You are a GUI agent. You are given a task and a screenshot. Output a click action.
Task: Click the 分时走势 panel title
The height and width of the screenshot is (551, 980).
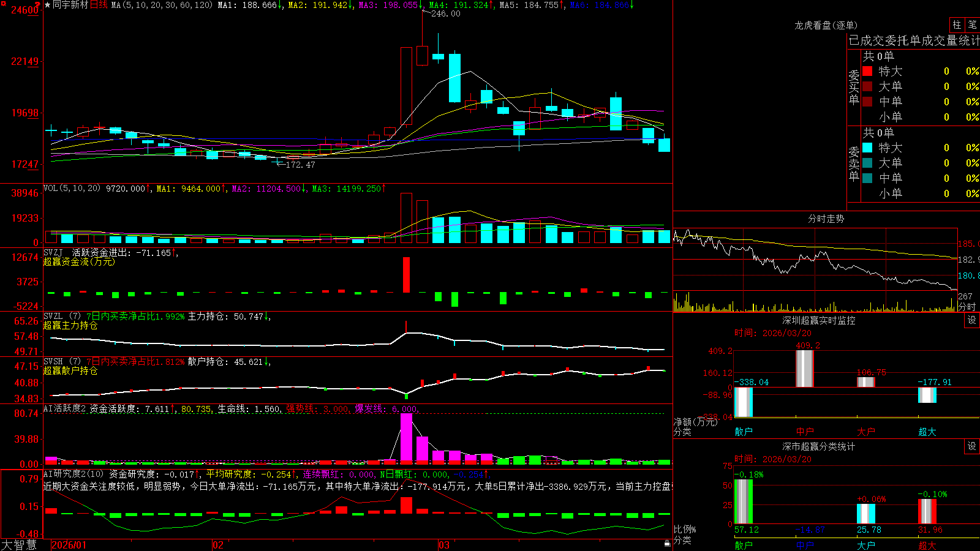pos(826,219)
